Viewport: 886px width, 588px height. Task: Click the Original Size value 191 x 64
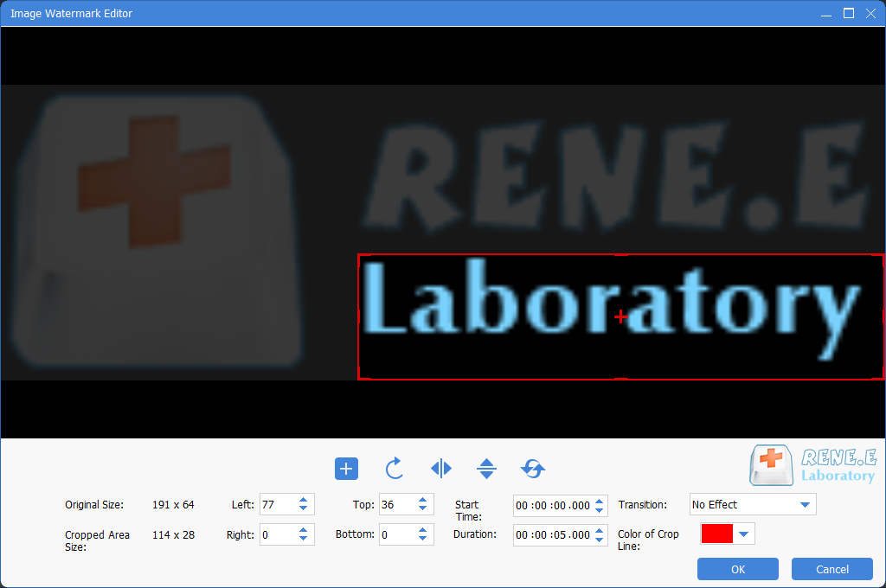click(173, 504)
